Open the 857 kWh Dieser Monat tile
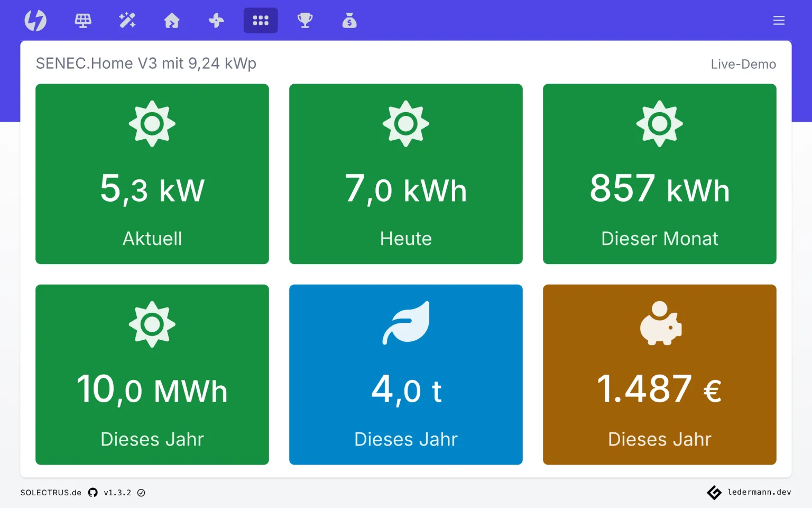Image resolution: width=812 pixels, height=508 pixels. coord(660,174)
